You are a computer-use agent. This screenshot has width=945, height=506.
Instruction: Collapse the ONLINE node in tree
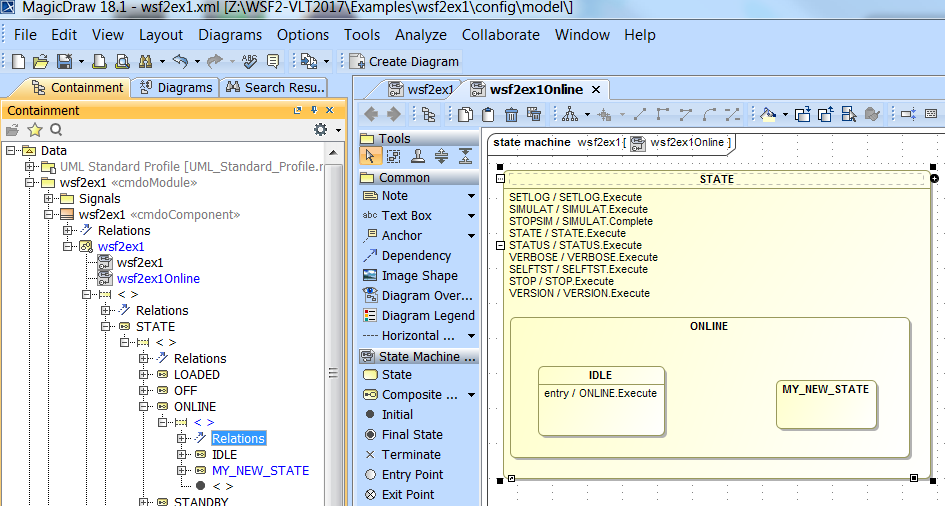tap(144, 407)
